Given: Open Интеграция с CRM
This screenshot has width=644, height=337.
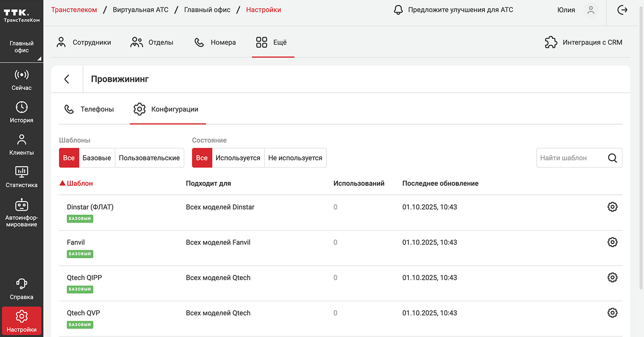Looking at the screenshot, I should pyautogui.click(x=583, y=42).
